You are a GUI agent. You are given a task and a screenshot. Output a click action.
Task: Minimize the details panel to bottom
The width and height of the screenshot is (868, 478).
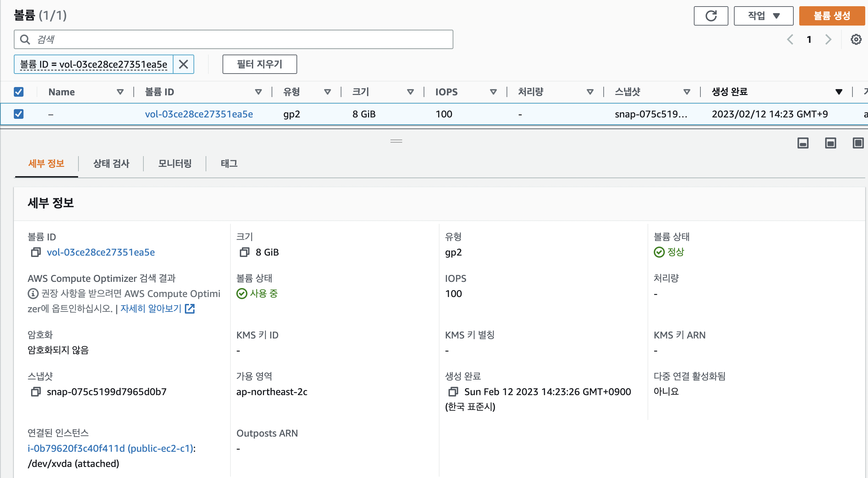(803, 143)
